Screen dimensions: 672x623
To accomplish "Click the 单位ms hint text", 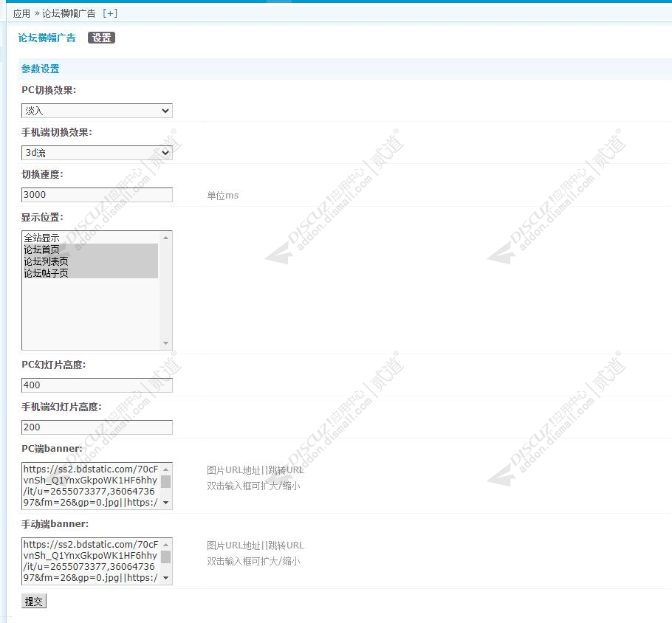I will point(223,196).
